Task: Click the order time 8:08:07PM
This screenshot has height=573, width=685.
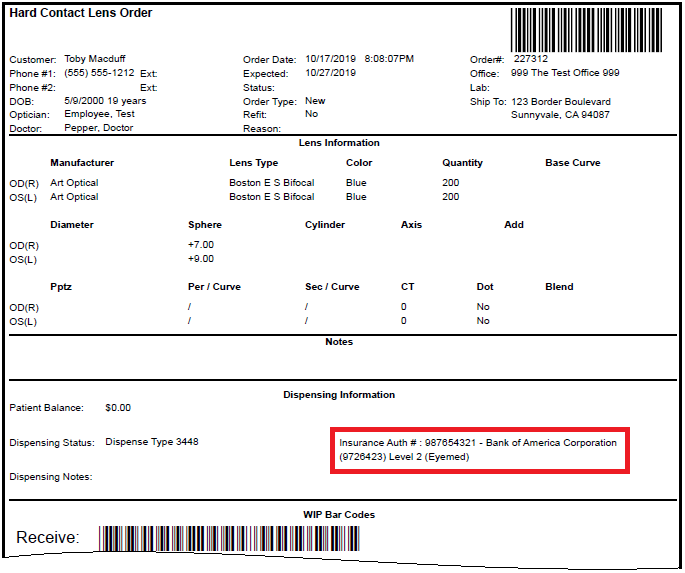Action: 389,59
